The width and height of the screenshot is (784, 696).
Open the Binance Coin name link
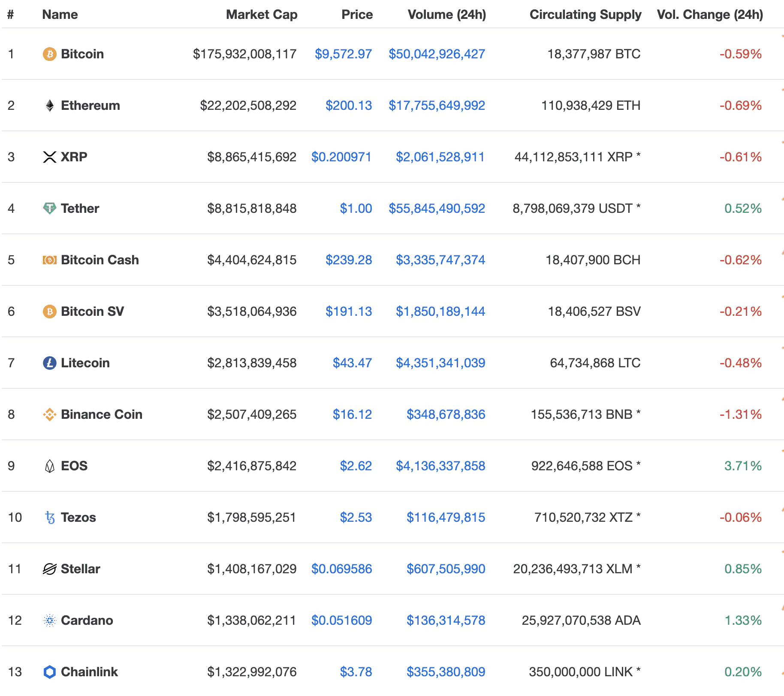tap(102, 415)
